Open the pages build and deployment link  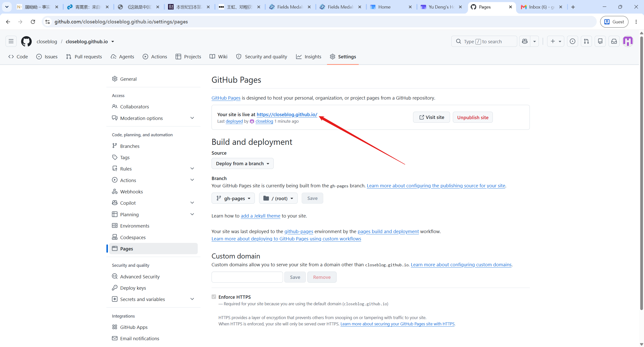[x=388, y=231]
